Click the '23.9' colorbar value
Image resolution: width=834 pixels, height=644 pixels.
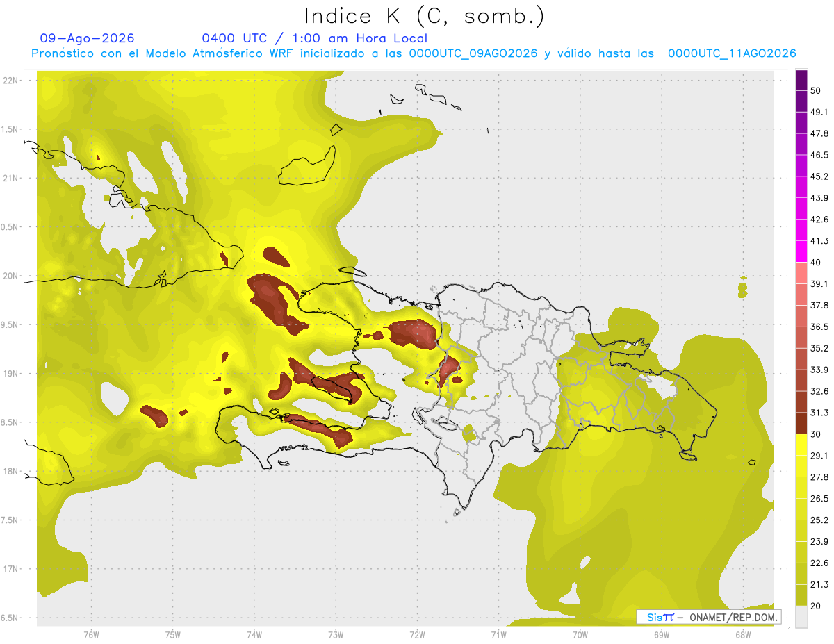point(819,542)
